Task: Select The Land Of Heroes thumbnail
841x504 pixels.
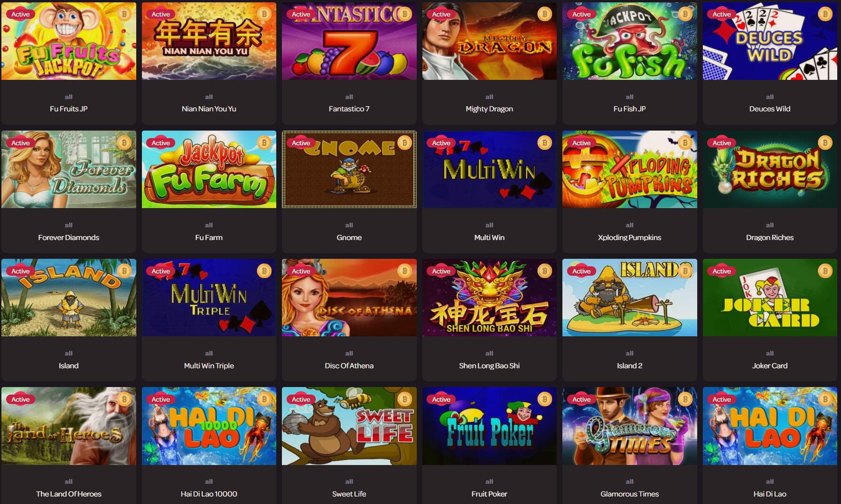Action: pyautogui.click(x=69, y=426)
